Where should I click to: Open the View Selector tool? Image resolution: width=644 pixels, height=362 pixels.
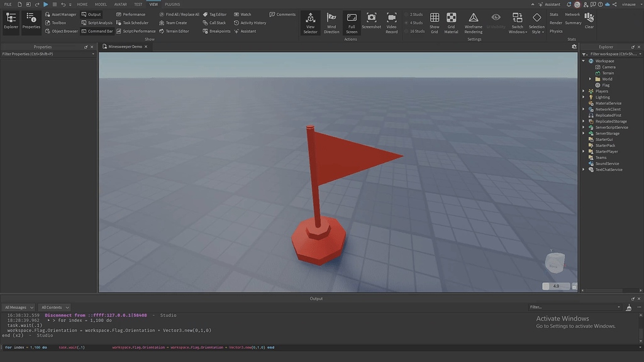coord(310,23)
